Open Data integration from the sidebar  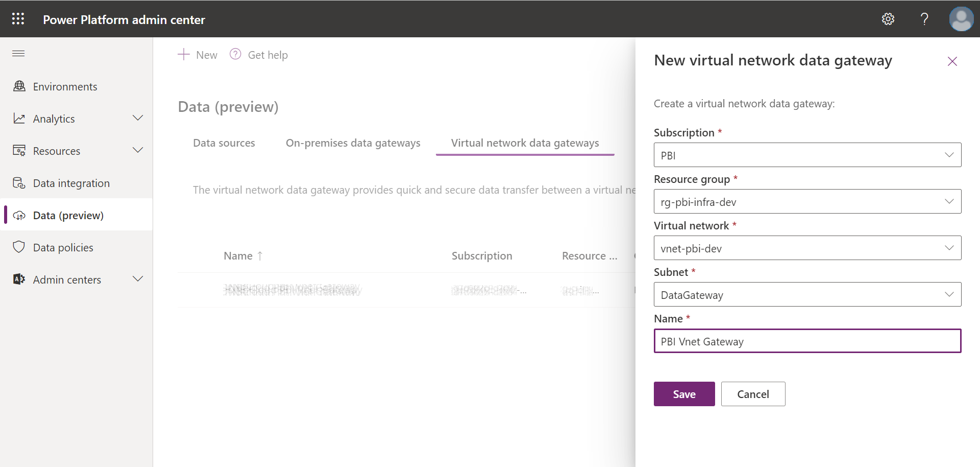[x=71, y=183]
